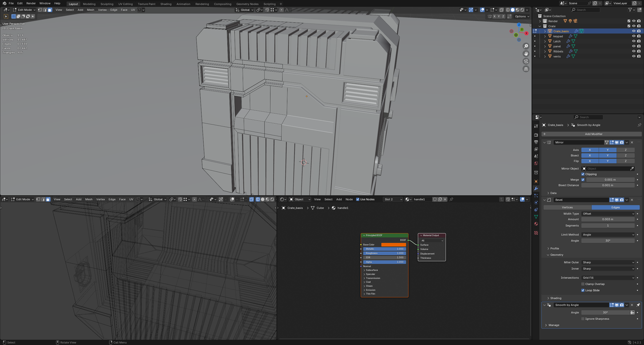Click the Add Modifier button
The image size is (644, 345).
click(593, 134)
